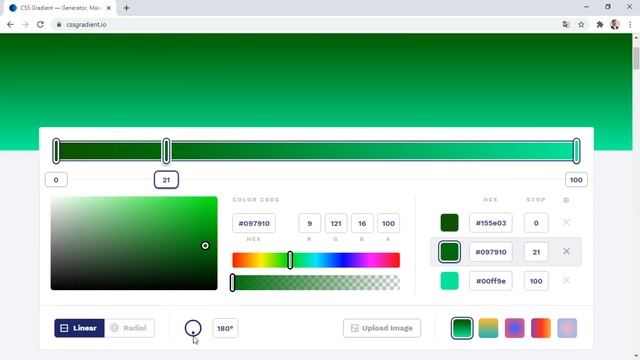
Task: Click the page vertical scrollbar thumb
Action: pyautogui.click(x=636, y=58)
